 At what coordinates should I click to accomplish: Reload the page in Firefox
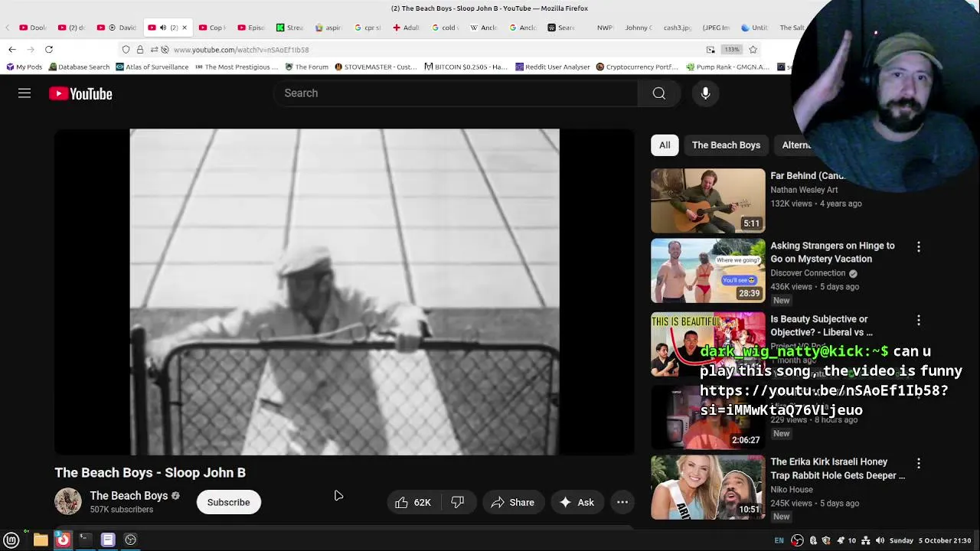point(48,49)
